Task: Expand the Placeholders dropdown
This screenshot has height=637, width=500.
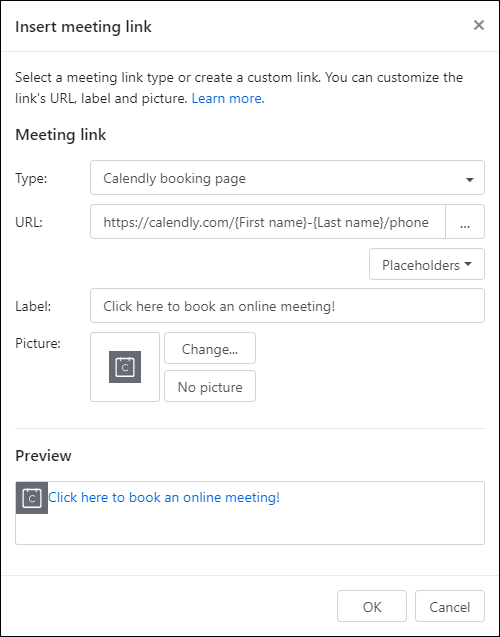Action: (x=427, y=264)
